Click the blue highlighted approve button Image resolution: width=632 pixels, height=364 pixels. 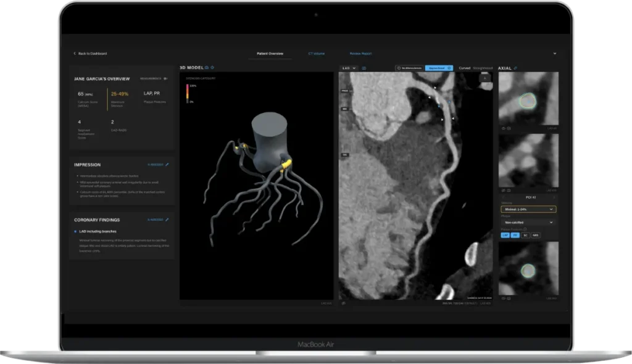(x=439, y=68)
